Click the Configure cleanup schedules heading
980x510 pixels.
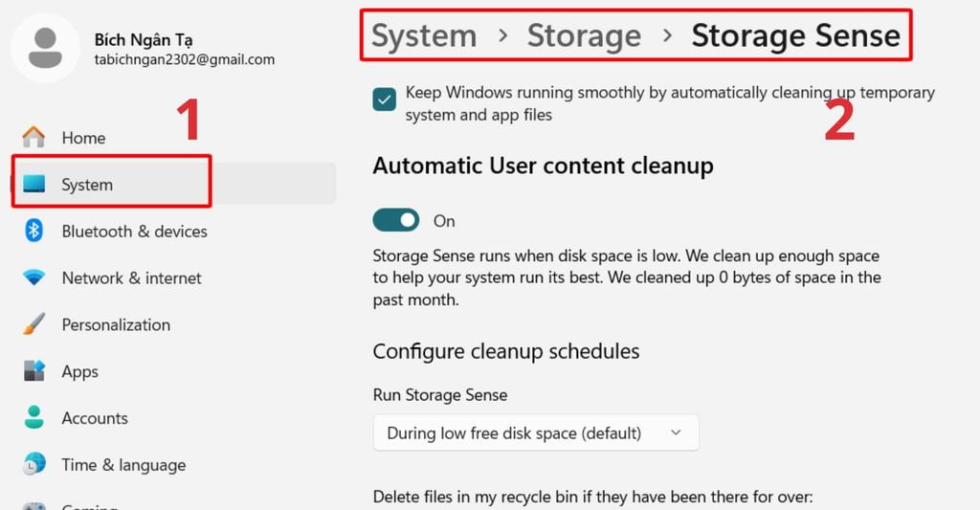506,351
